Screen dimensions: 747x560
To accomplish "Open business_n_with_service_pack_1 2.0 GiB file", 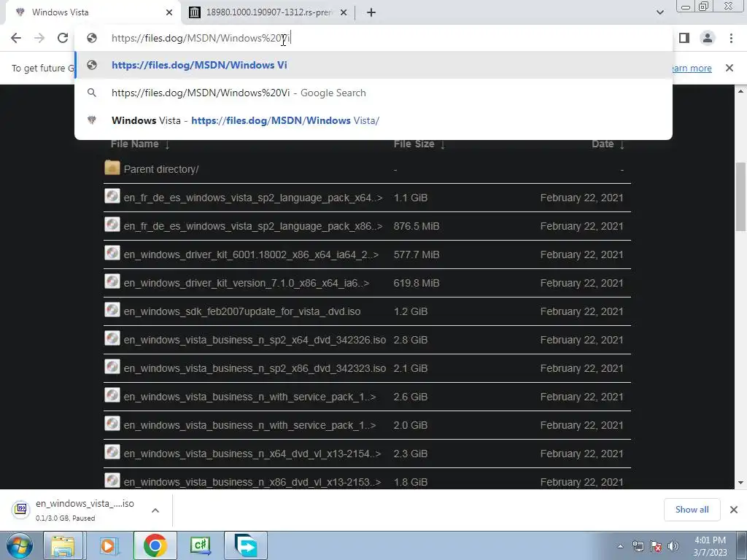I will click(x=249, y=425).
